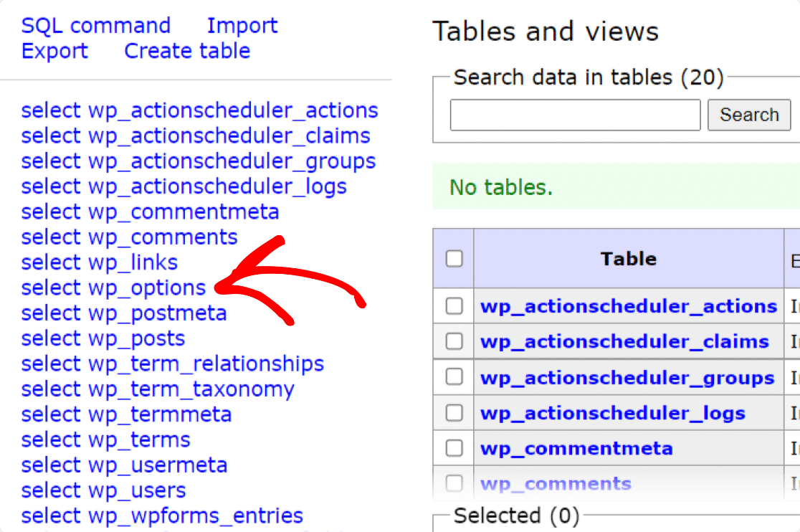Screen dimensions: 800x532
Task: Click the 'No tables.' message text
Action: tap(501, 187)
